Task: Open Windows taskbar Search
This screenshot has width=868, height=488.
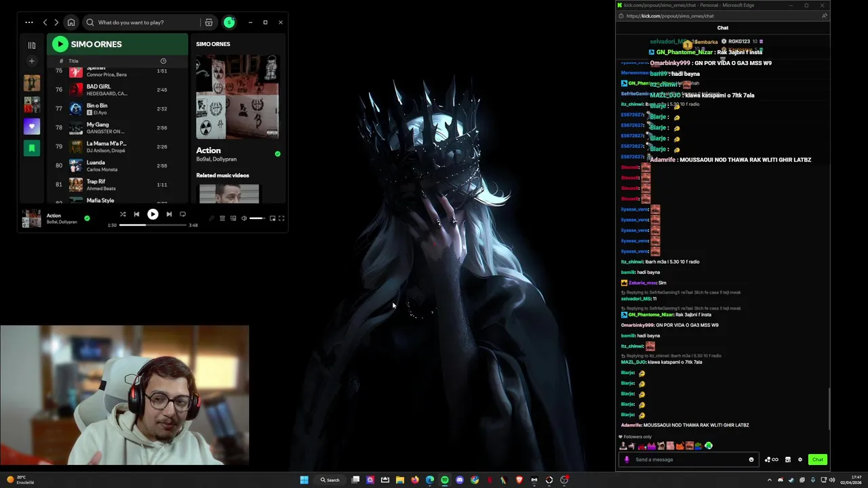Action: pos(330,480)
